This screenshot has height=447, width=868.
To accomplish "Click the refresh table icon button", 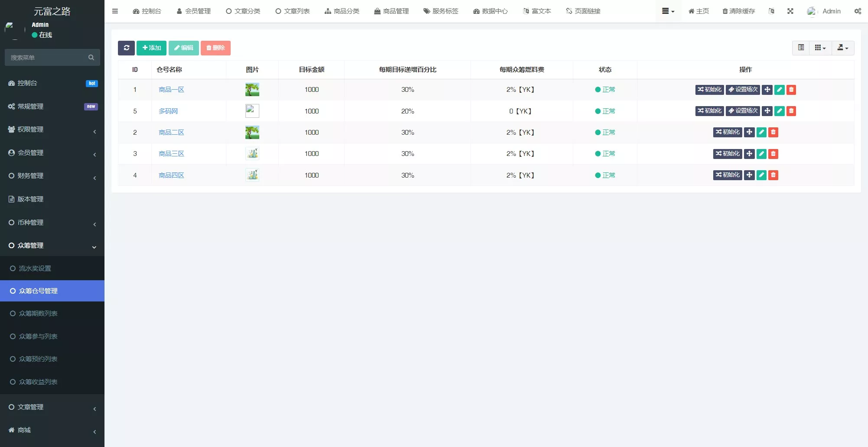I will point(126,48).
